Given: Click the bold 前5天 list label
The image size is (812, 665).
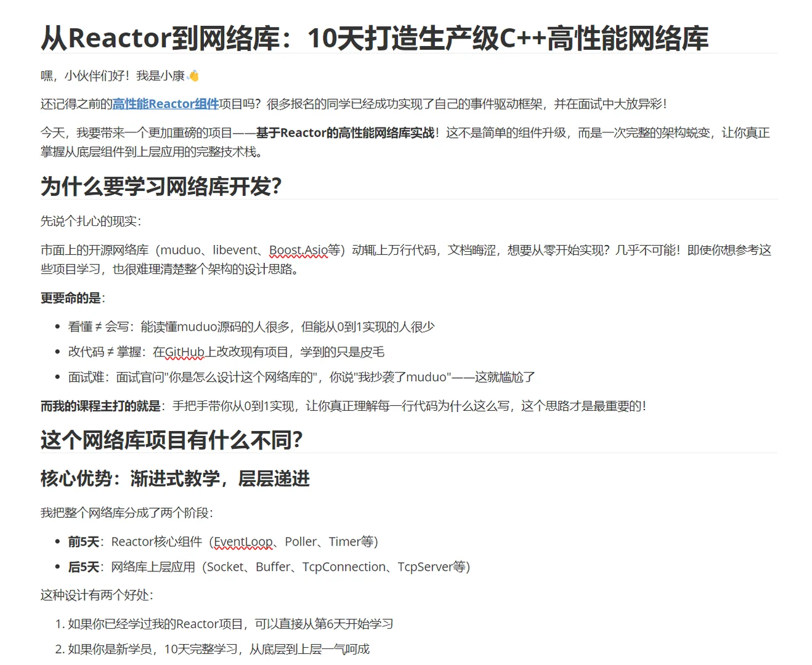Looking at the screenshot, I should tap(83, 541).
